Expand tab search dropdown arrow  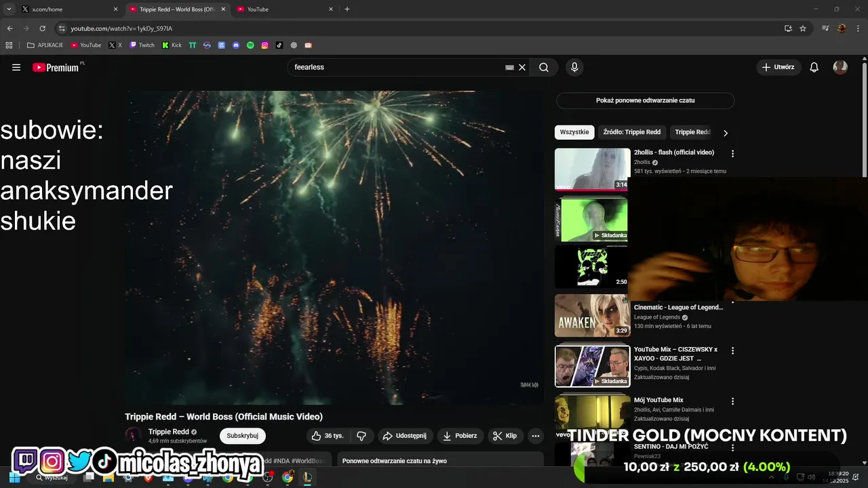coord(9,9)
